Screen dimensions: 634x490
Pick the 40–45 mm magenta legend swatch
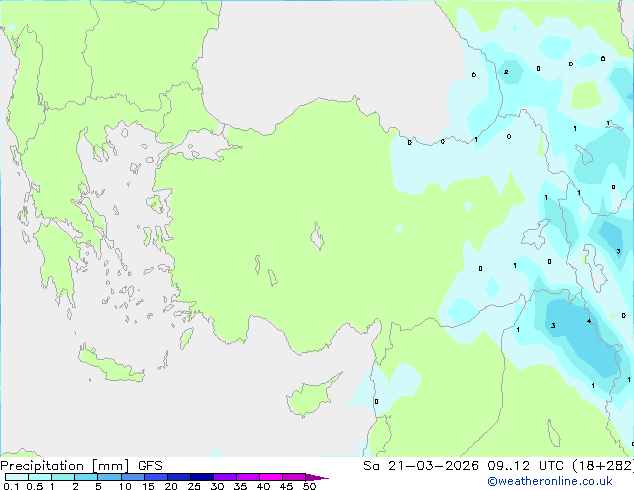271,477
